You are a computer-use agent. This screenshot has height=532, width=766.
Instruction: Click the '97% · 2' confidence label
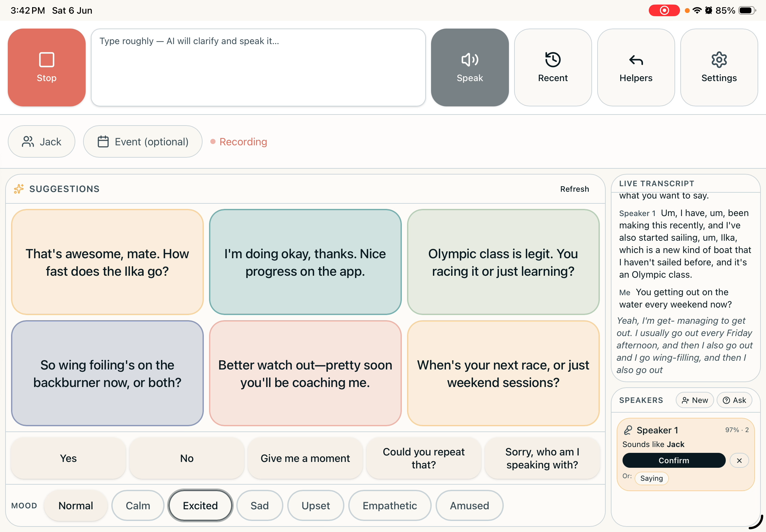[x=737, y=430]
